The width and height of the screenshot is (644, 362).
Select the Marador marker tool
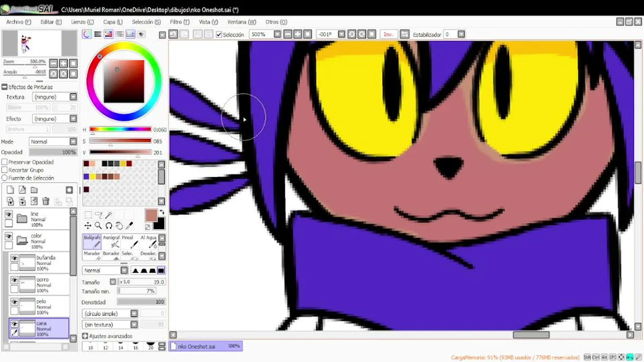(x=92, y=254)
